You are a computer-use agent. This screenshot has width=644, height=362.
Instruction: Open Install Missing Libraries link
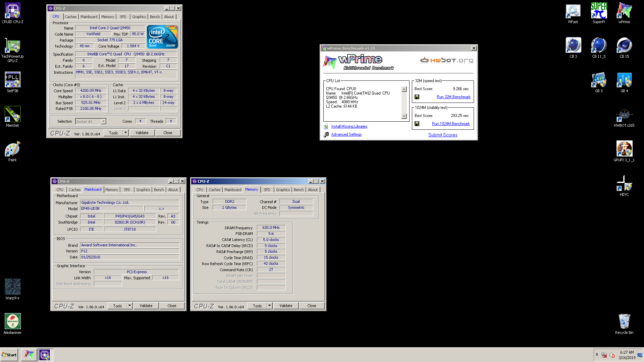click(349, 126)
